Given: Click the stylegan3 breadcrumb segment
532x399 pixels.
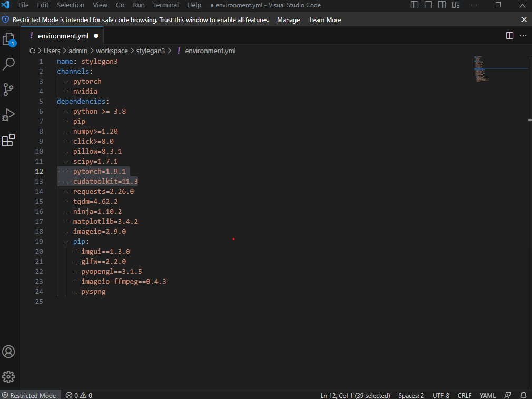Looking at the screenshot, I should coord(151,51).
